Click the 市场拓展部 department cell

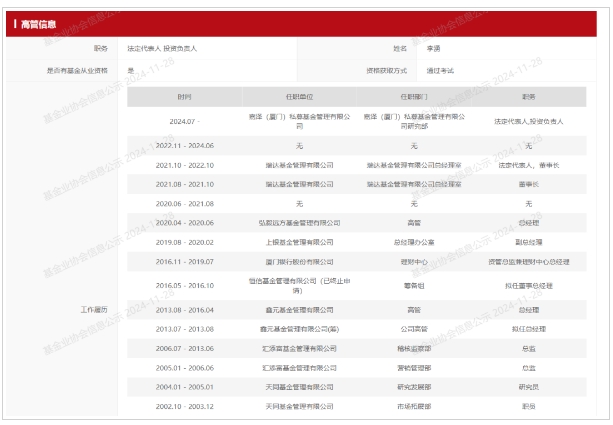[414, 407]
